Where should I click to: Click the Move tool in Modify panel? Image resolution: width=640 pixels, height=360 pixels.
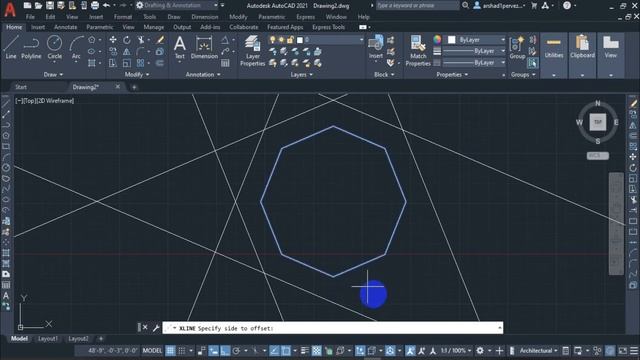[x=113, y=40]
